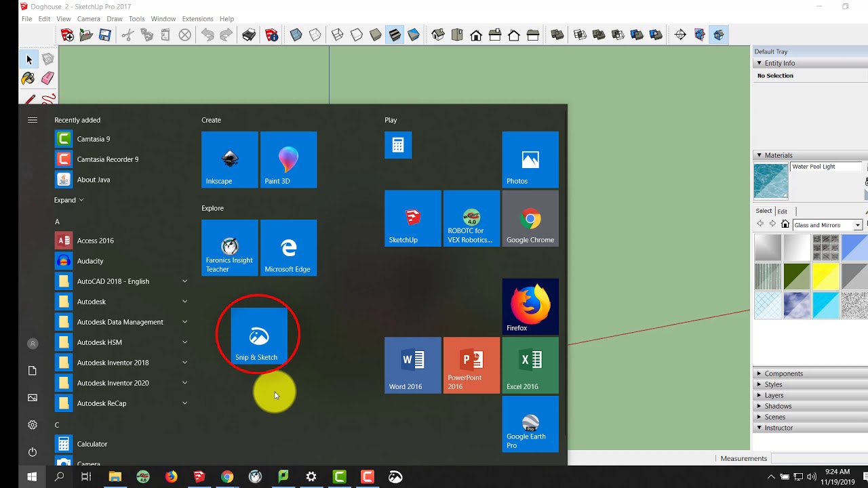868x488 pixels.
Task: Open Settings gear in Start menu
Action: point(33,425)
